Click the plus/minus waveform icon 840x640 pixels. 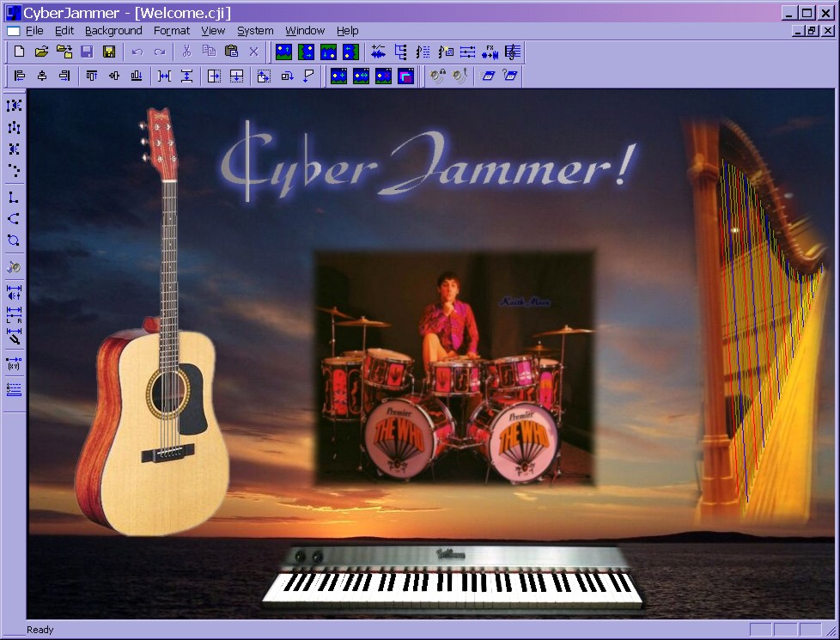point(378,52)
